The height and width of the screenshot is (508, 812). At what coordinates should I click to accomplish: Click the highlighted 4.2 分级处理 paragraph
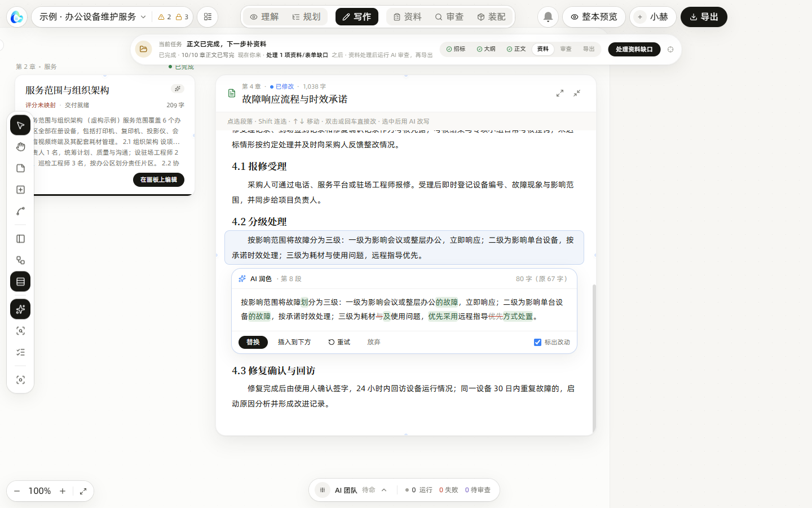[404, 247]
